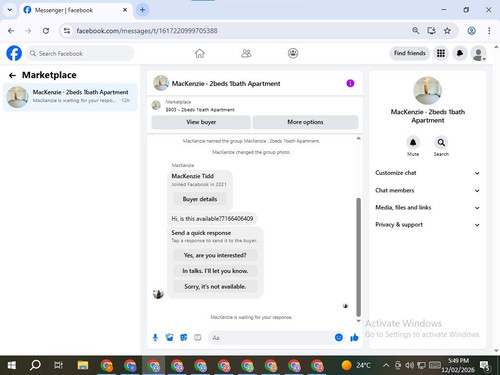Open the Windows notification center icon
Viewport: 500px width, 375px height.
485,366
